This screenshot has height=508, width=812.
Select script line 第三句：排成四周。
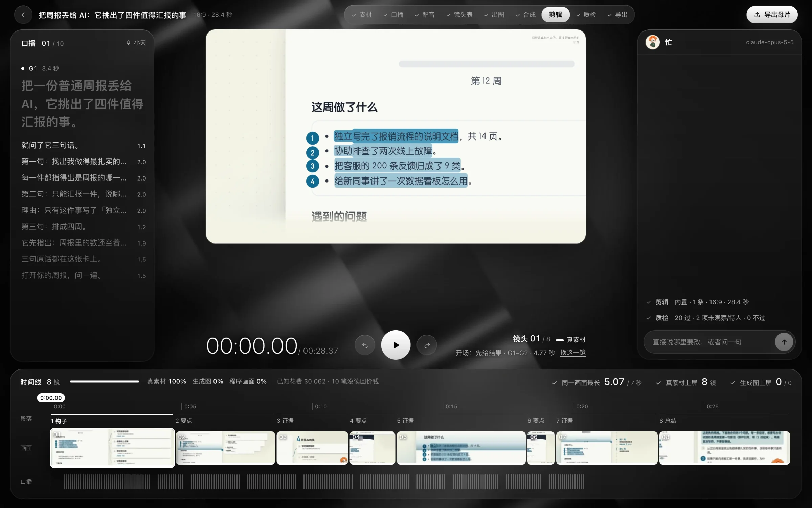[84, 227]
